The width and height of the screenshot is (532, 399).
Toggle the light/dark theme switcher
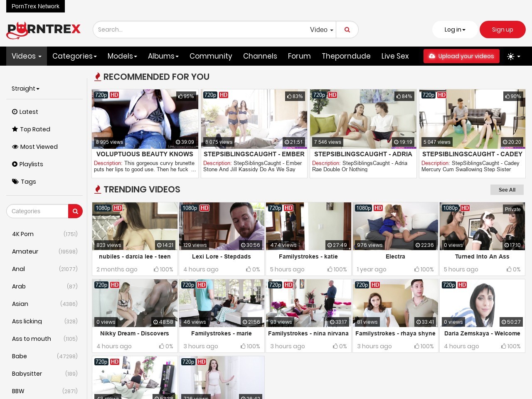point(514,56)
